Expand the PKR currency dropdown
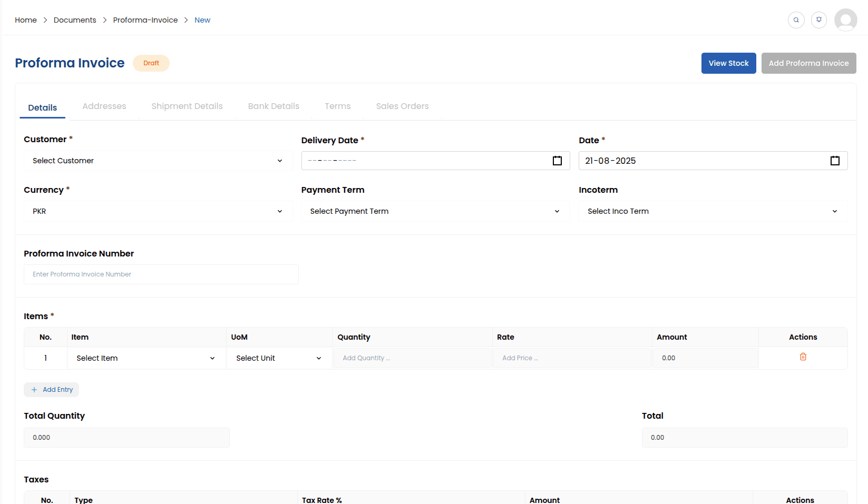 (x=158, y=211)
